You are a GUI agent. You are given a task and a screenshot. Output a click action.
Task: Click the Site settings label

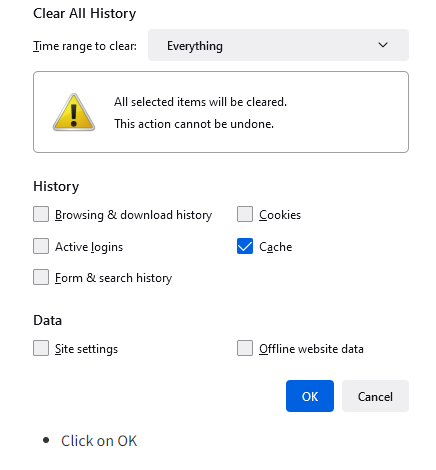[86, 349]
